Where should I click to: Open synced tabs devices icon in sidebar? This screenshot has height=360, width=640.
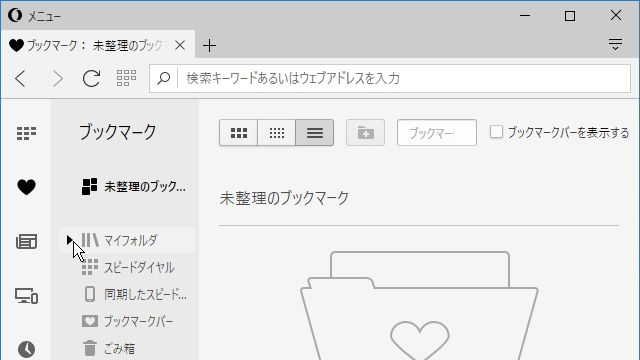click(27, 296)
